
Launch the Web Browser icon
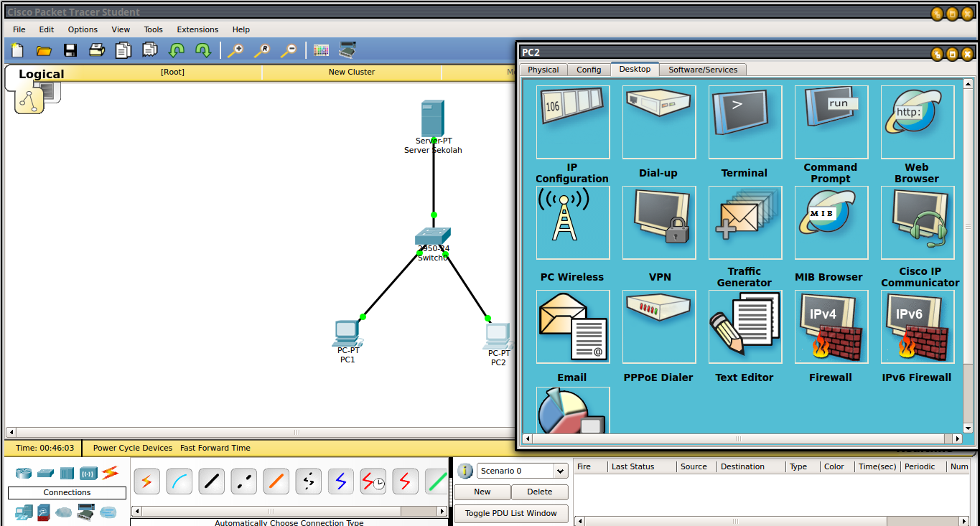point(918,123)
